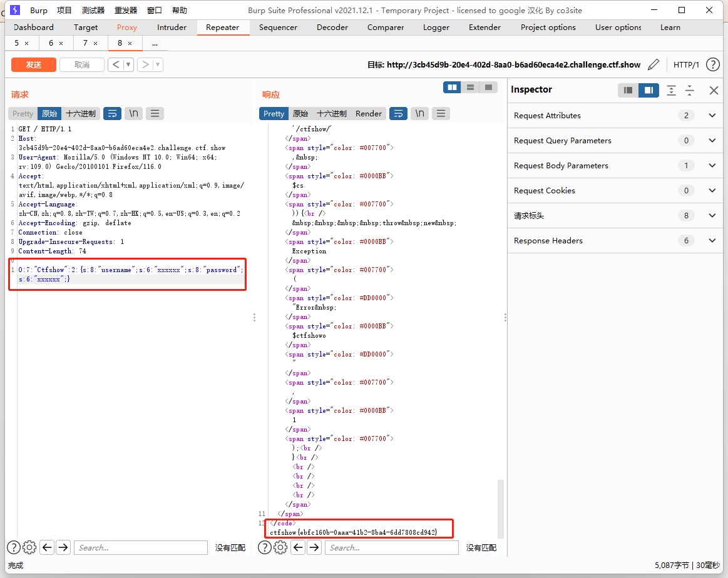Open help question mark near HTTP/1
This screenshot has width=728, height=578.
point(713,64)
